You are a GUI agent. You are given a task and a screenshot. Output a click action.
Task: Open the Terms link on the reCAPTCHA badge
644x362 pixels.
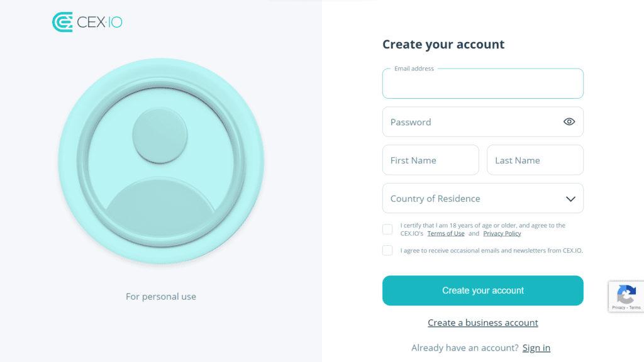[x=634, y=307]
